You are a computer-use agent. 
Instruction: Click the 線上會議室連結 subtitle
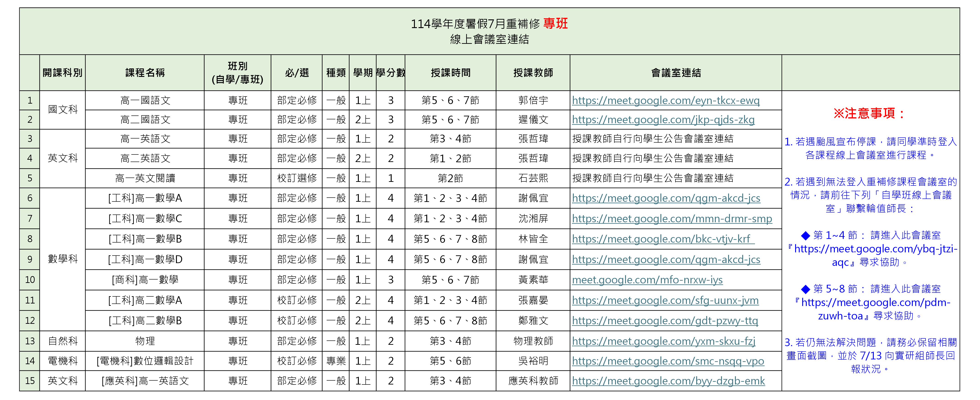(x=489, y=39)
